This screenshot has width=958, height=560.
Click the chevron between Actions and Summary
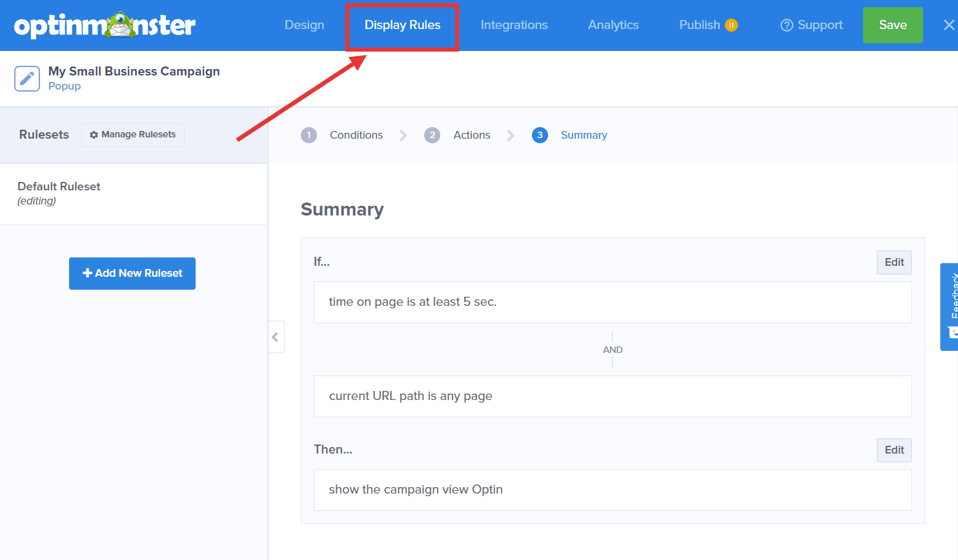click(x=510, y=135)
